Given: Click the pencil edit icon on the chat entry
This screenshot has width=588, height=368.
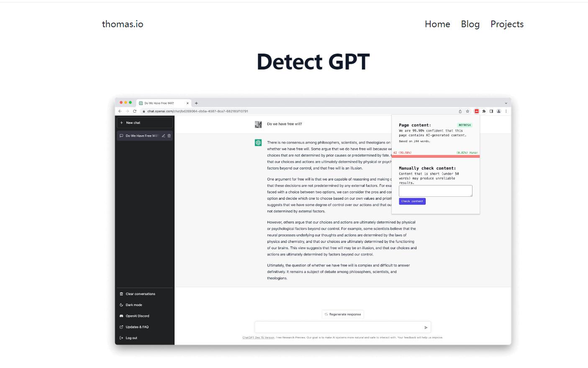Looking at the screenshot, I should click(x=164, y=136).
